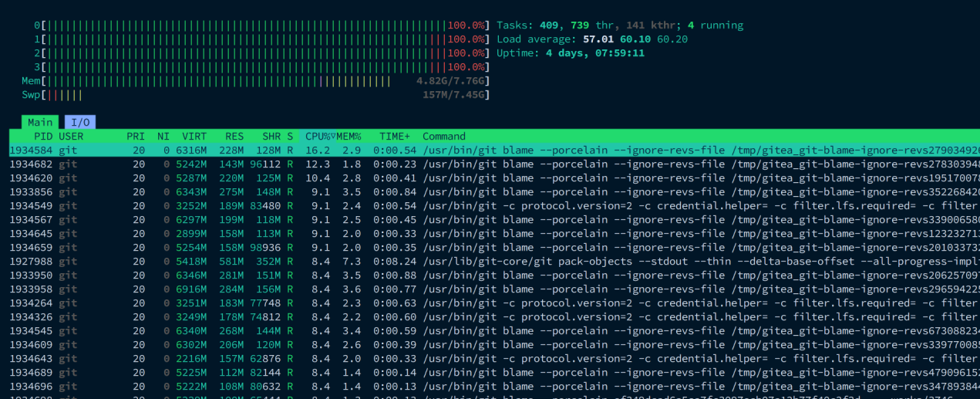This screenshot has width=980, height=399.
Task: Click the Command column header
Action: point(444,136)
